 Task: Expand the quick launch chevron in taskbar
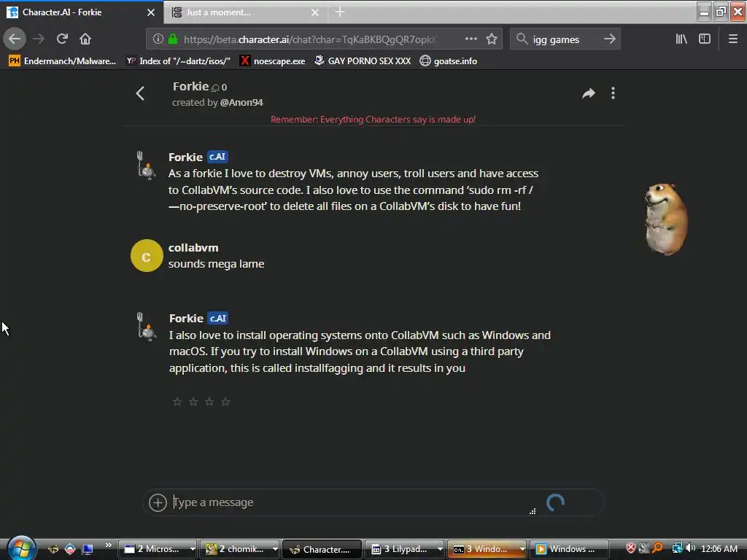click(109, 545)
